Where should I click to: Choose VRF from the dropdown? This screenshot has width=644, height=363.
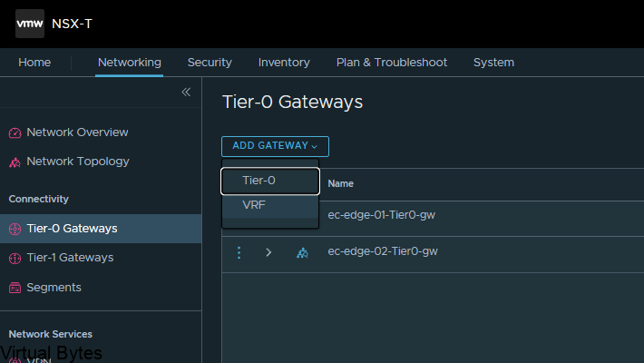click(x=270, y=205)
